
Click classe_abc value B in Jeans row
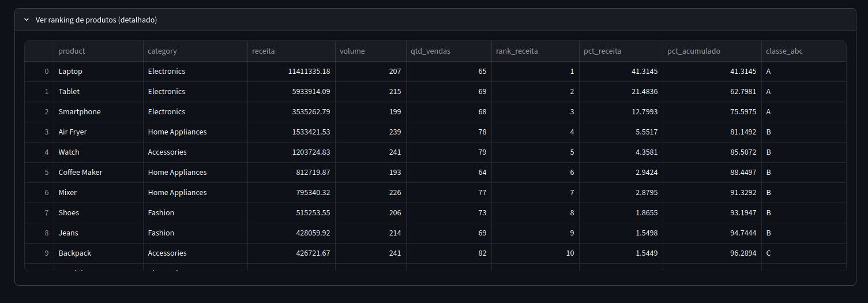click(804, 233)
